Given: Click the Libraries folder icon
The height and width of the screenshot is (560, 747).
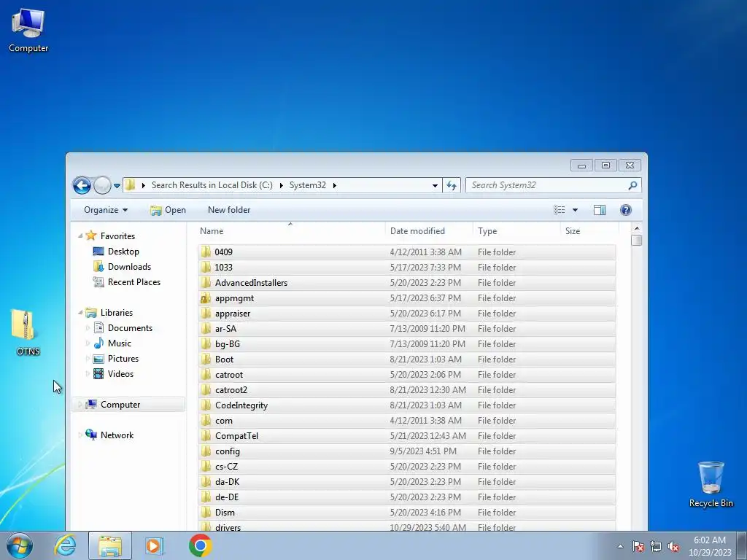Looking at the screenshot, I should (x=91, y=312).
